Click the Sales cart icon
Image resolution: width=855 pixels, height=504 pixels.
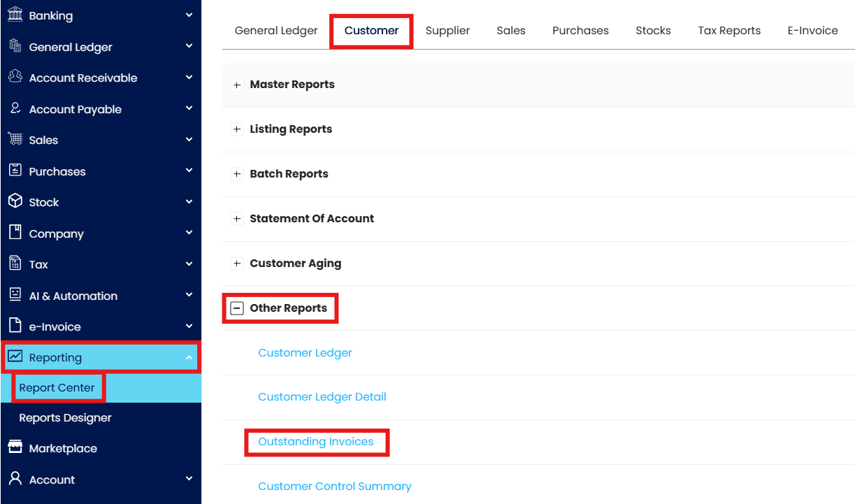coord(15,139)
